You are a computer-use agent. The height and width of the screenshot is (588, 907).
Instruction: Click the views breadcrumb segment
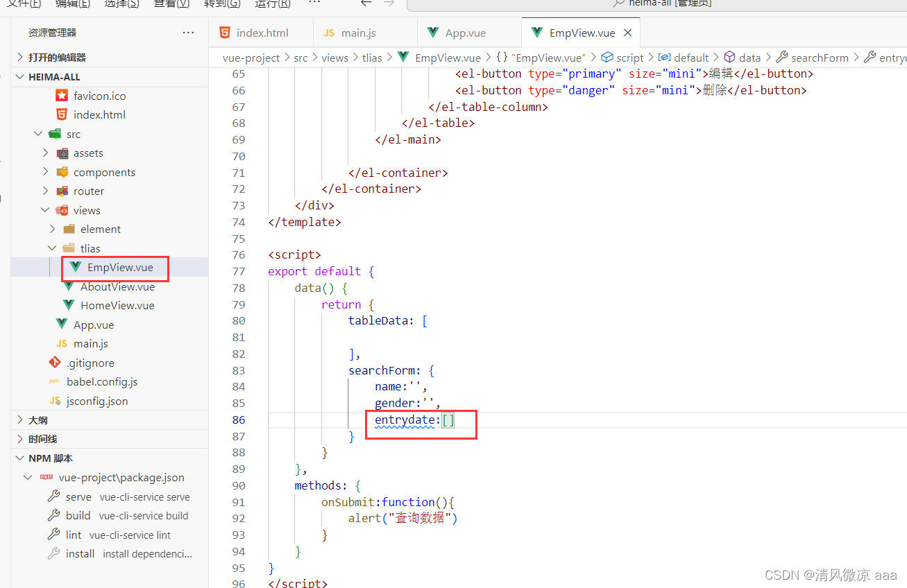coord(334,58)
